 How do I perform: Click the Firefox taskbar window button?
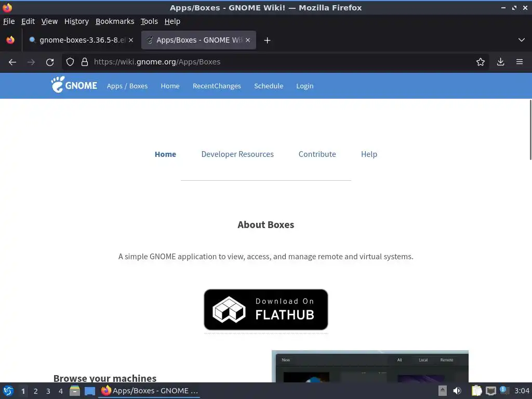coord(149,391)
